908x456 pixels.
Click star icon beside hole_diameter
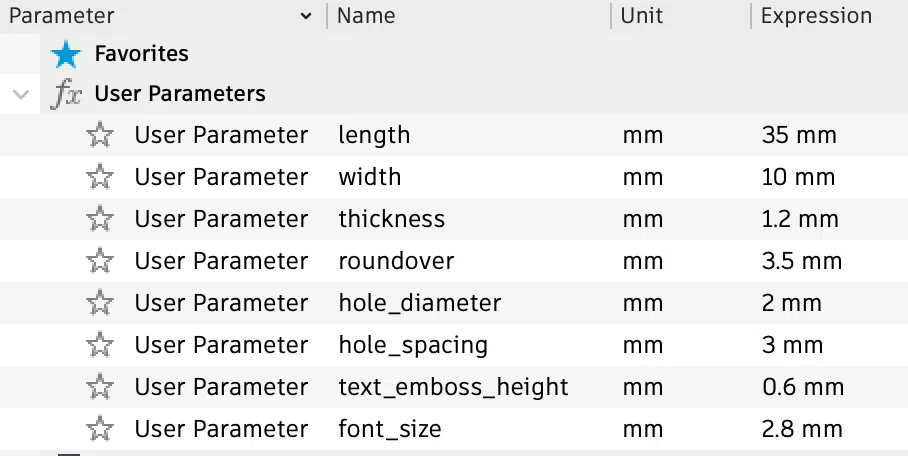coord(100,303)
